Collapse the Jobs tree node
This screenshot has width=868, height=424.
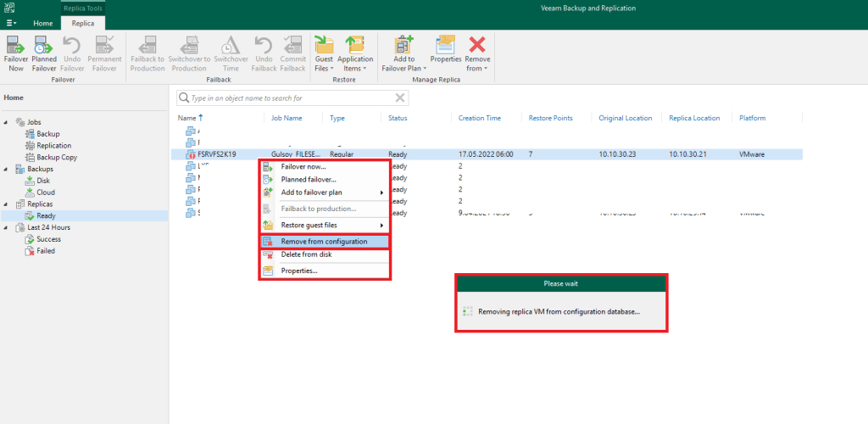tap(8, 122)
